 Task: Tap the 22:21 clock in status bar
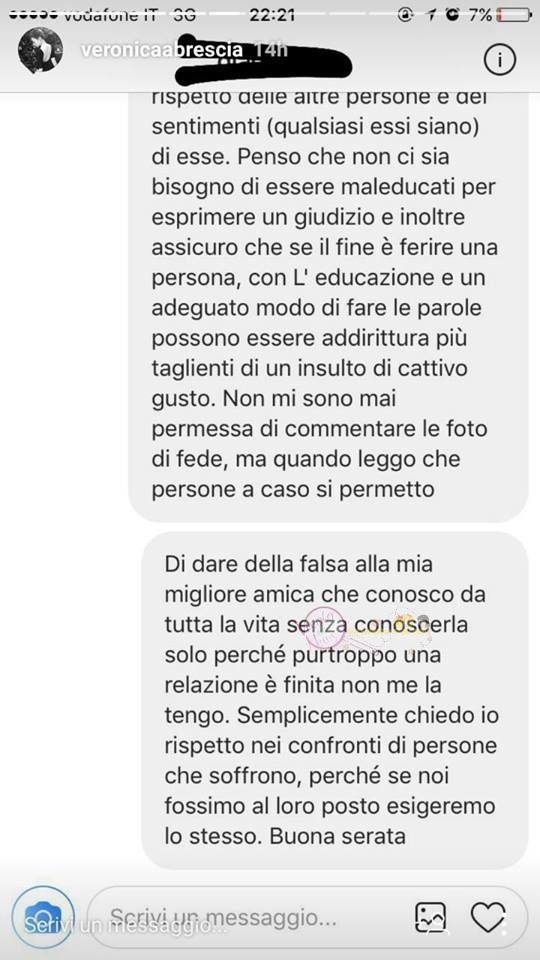coord(272,15)
